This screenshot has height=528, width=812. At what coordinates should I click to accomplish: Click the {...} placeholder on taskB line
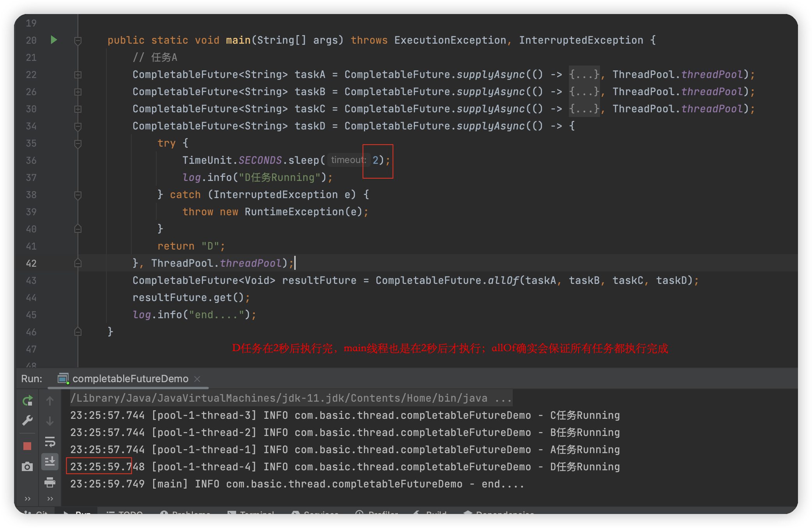(x=584, y=92)
